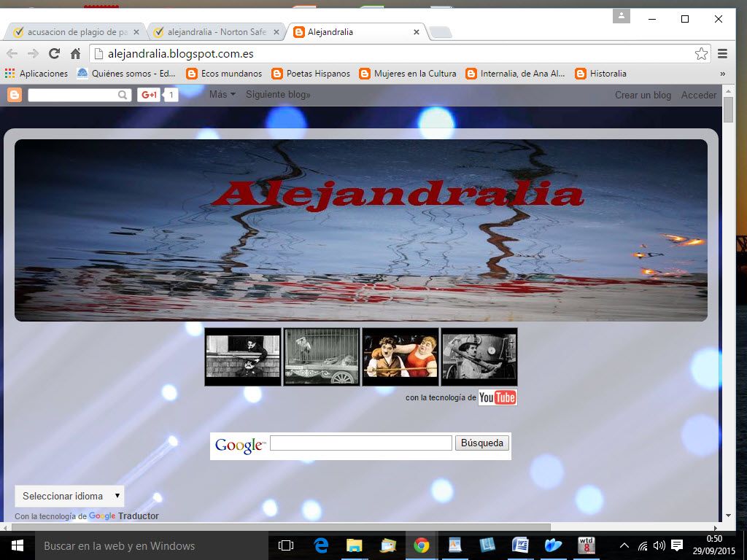Open the Chrome hamburger menu
This screenshot has width=747, height=560.
click(x=722, y=54)
